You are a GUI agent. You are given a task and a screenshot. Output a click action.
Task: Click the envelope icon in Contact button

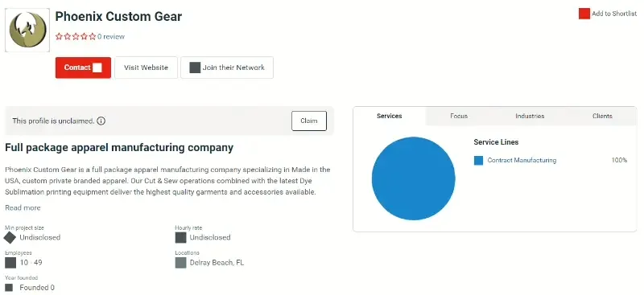coord(97,68)
